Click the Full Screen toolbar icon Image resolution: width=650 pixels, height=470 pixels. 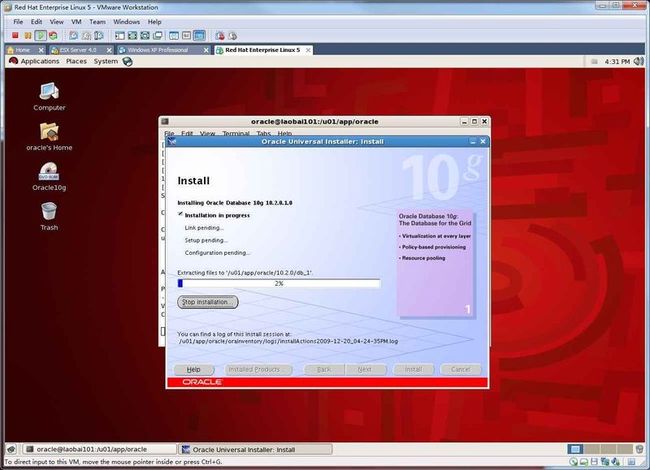tap(132, 36)
